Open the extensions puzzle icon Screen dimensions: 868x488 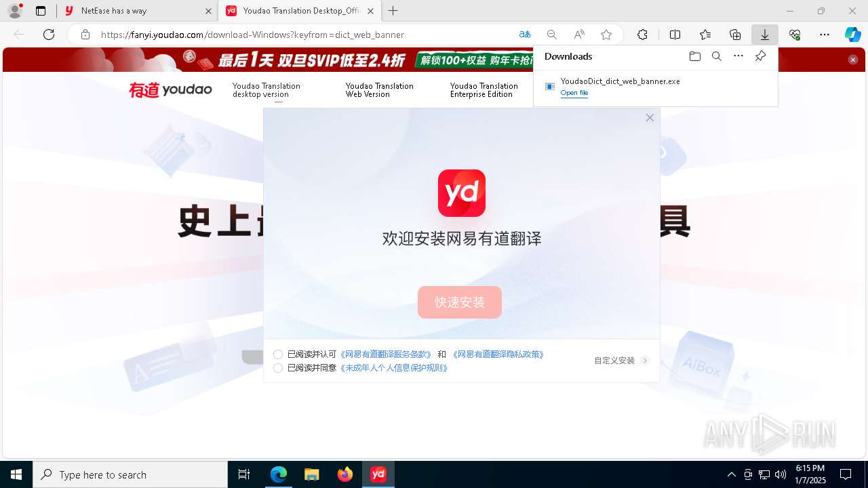pos(642,35)
